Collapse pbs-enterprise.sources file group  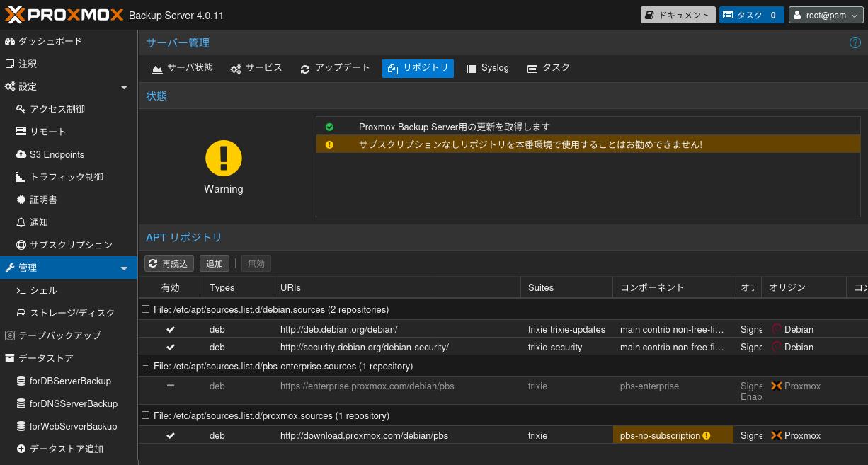(146, 366)
